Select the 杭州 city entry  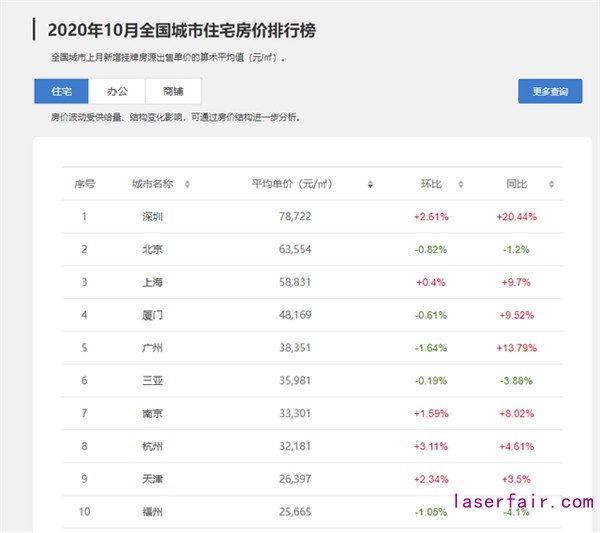[x=153, y=447]
